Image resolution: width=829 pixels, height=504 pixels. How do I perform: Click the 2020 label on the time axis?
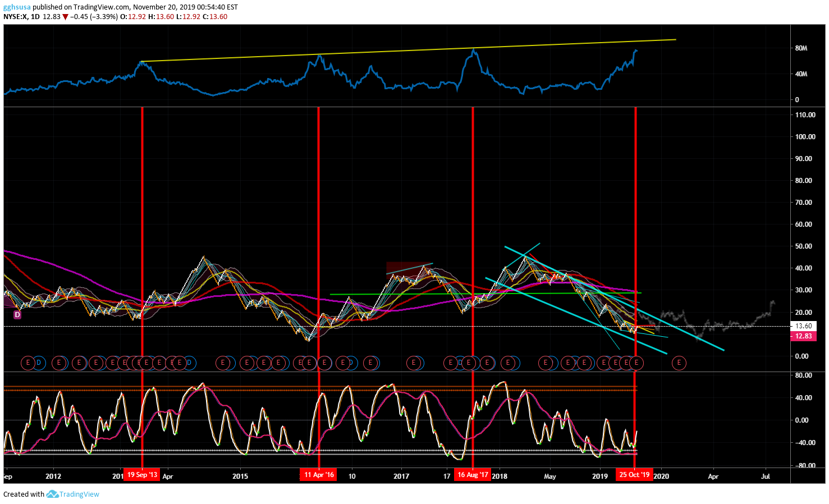pos(661,476)
